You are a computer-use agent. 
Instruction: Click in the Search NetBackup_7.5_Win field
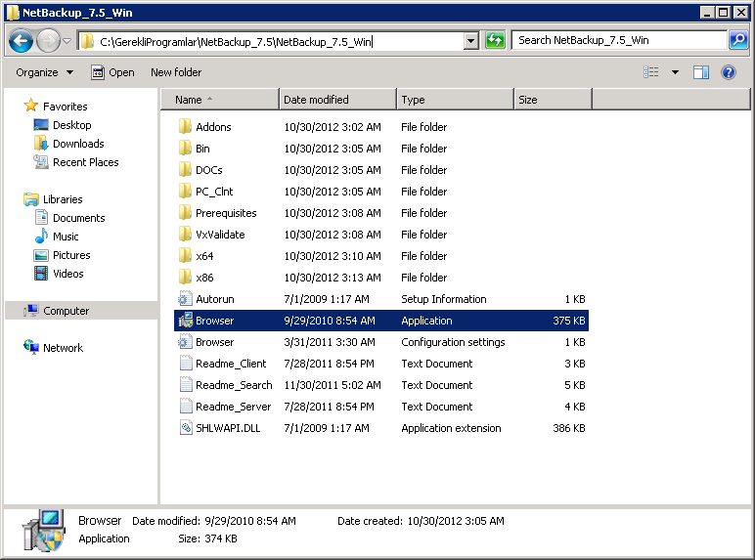click(619, 40)
